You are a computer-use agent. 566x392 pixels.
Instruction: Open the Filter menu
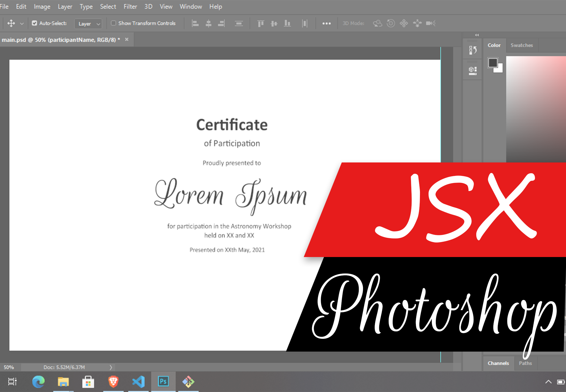coord(130,6)
